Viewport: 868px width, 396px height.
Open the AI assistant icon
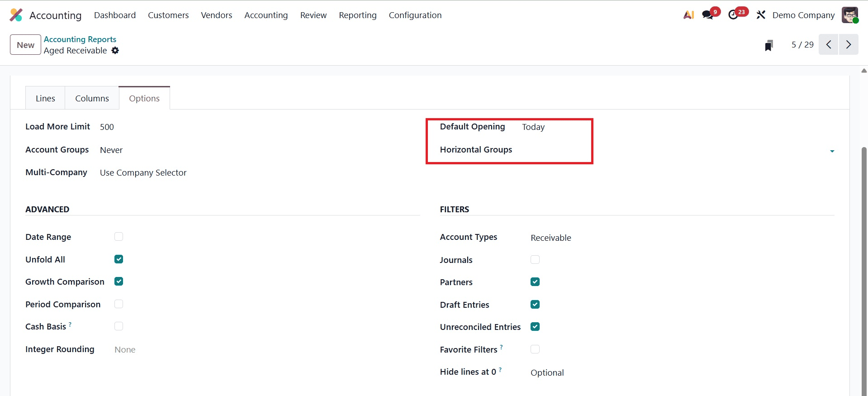pyautogui.click(x=688, y=15)
